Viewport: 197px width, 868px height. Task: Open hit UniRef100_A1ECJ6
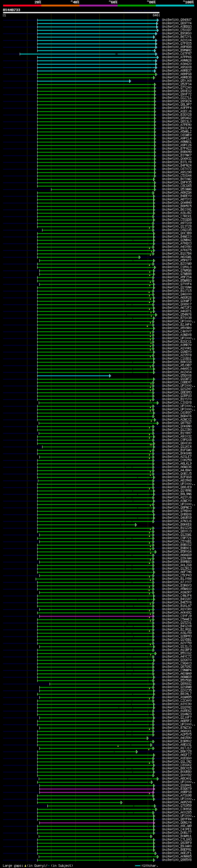tap(176, 111)
